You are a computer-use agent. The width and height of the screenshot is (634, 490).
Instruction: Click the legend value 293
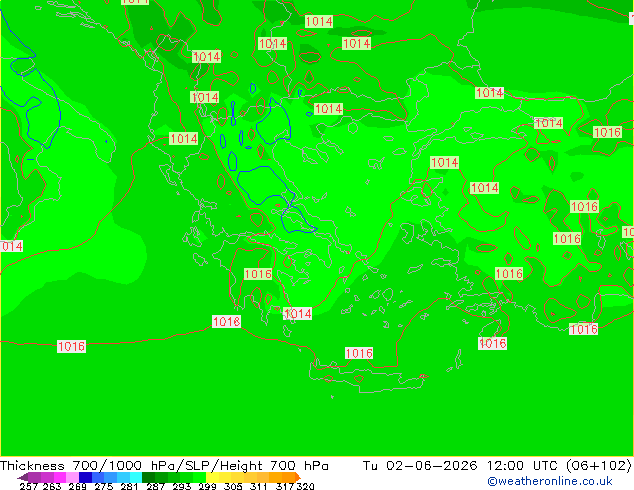click(181, 486)
